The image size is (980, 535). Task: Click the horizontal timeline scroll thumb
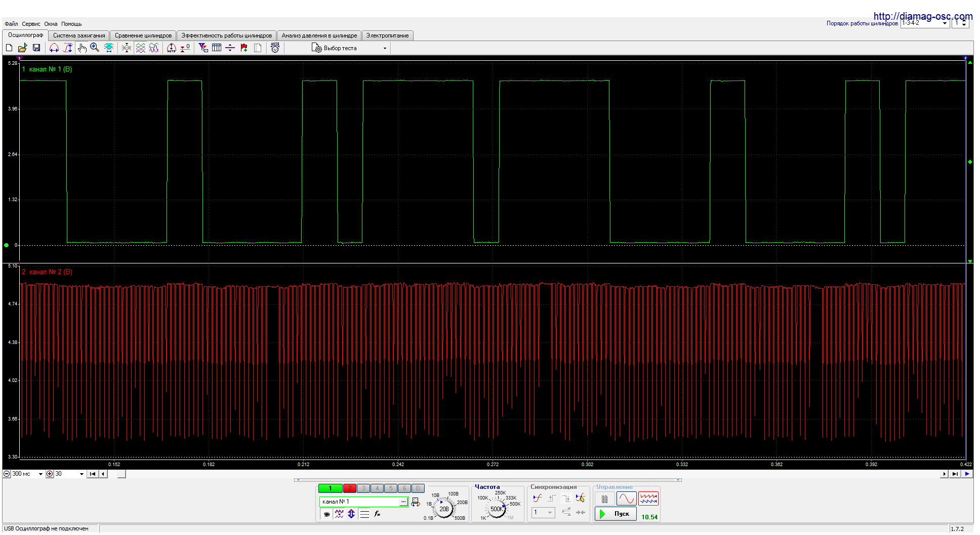tap(121, 474)
